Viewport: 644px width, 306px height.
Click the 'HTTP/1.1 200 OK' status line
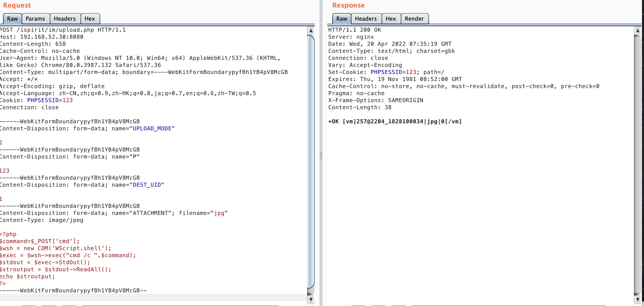click(x=354, y=30)
